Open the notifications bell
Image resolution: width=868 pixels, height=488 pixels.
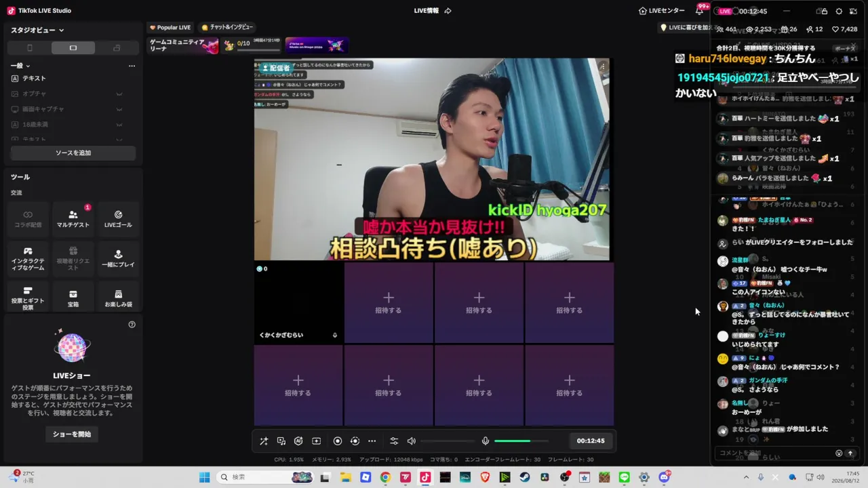point(699,11)
